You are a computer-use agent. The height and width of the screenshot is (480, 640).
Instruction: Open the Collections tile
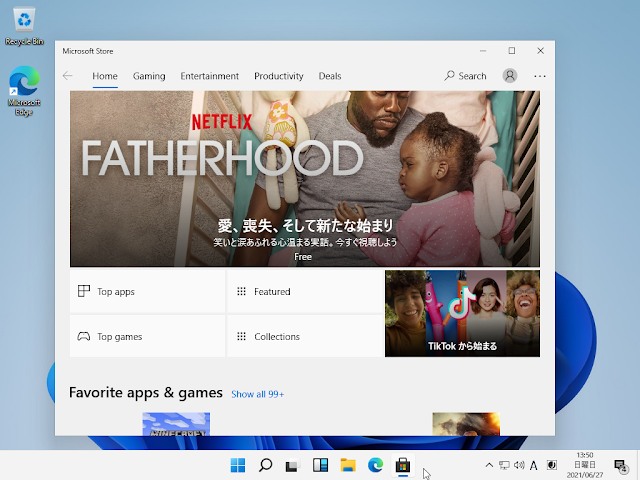click(304, 336)
